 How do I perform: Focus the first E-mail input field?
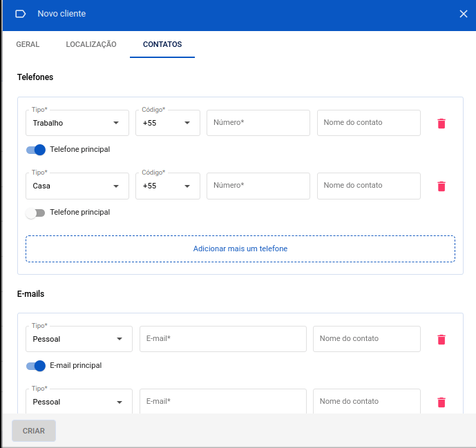click(x=223, y=339)
